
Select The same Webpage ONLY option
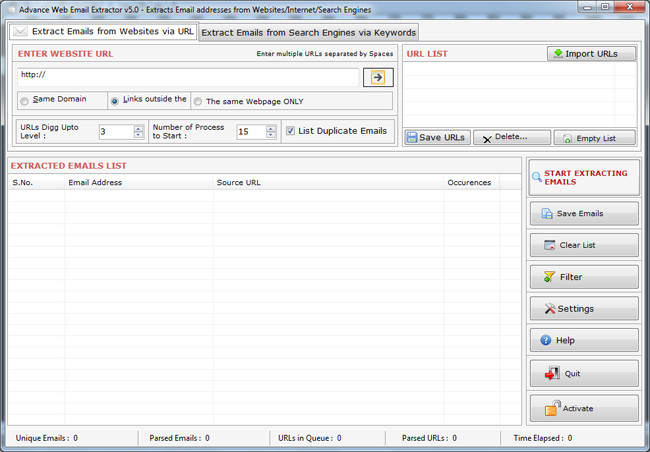pos(198,102)
